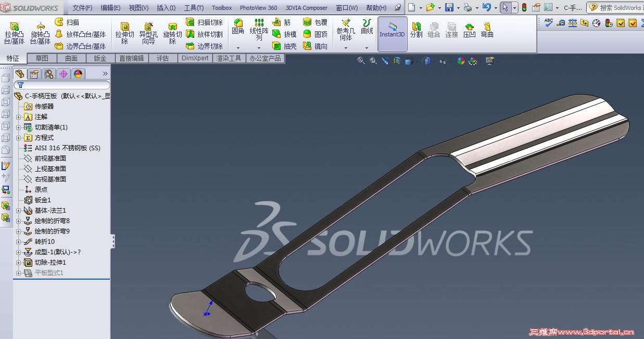Open the ConfigurationManager tab in left panel
The width and height of the screenshot is (644, 339).
49,74
